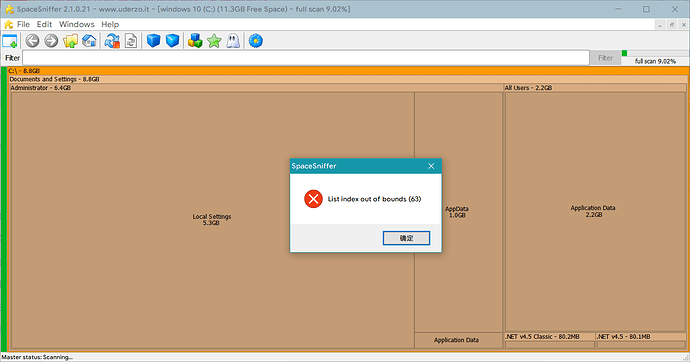Screen dimensions: 690x362
Task: Close the SpaceSniffer error dialog
Action: [431, 166]
